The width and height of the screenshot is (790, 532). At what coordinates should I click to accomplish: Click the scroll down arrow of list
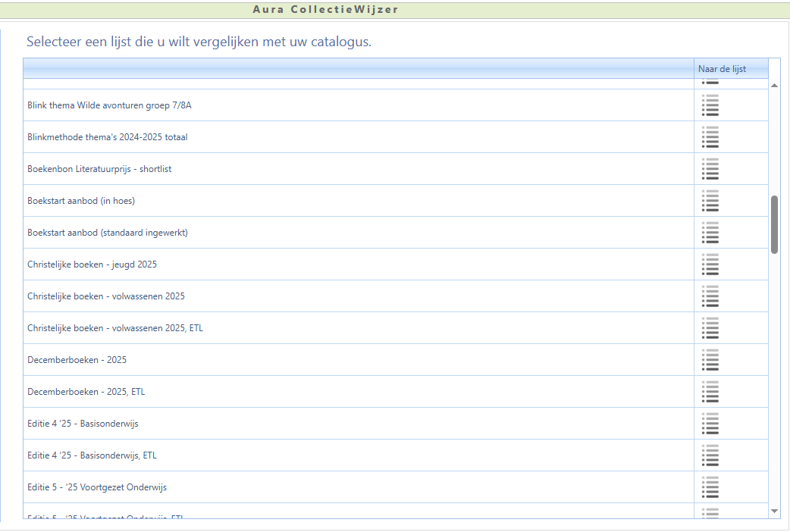point(774,512)
